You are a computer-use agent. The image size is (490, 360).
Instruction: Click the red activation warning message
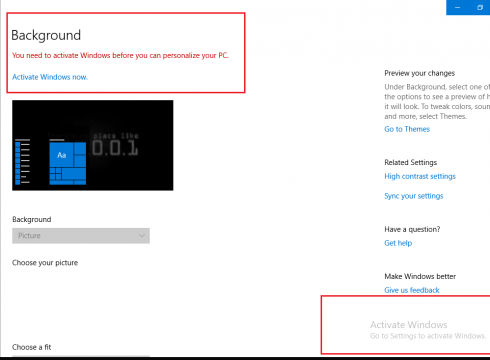pos(120,55)
